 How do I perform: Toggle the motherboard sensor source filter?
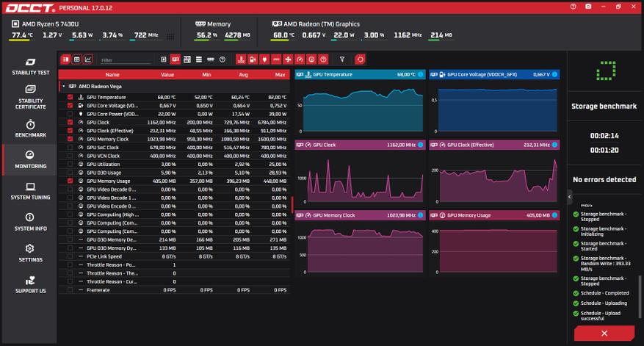[187, 60]
